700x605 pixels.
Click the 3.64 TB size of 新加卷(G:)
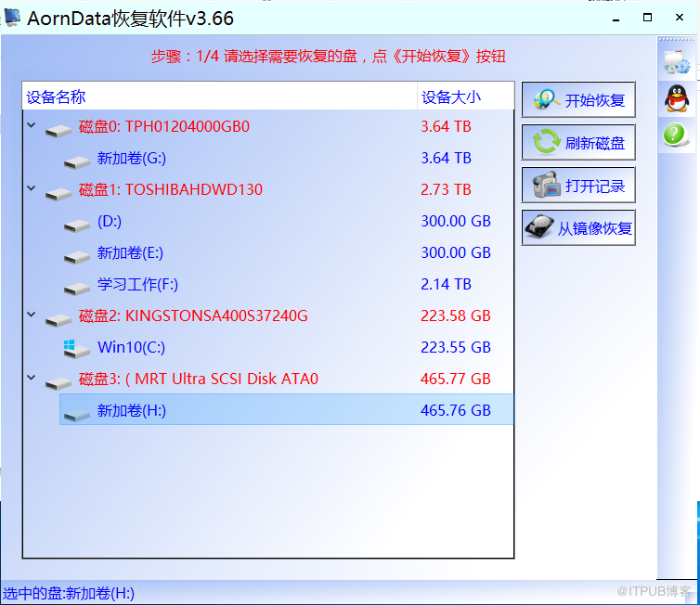pos(446,159)
